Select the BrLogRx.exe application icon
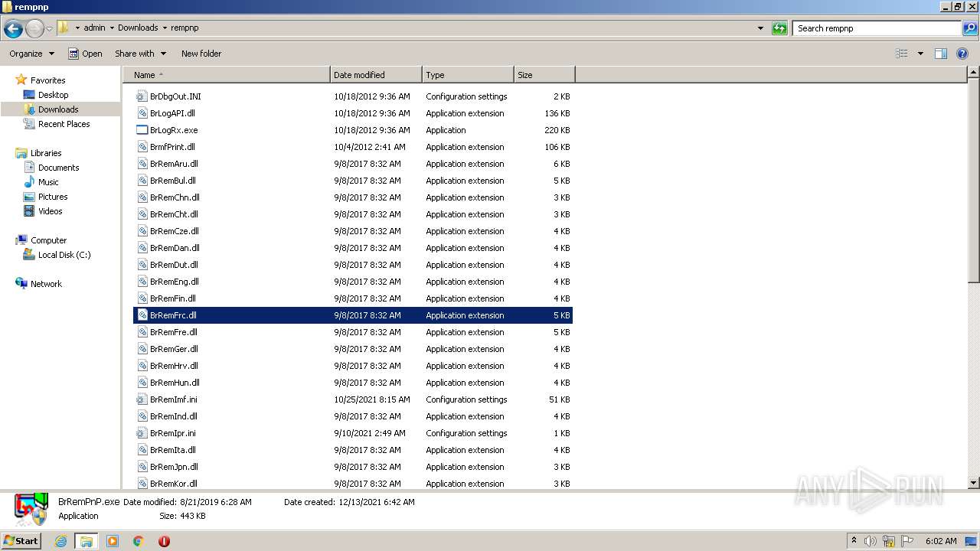 [x=142, y=130]
